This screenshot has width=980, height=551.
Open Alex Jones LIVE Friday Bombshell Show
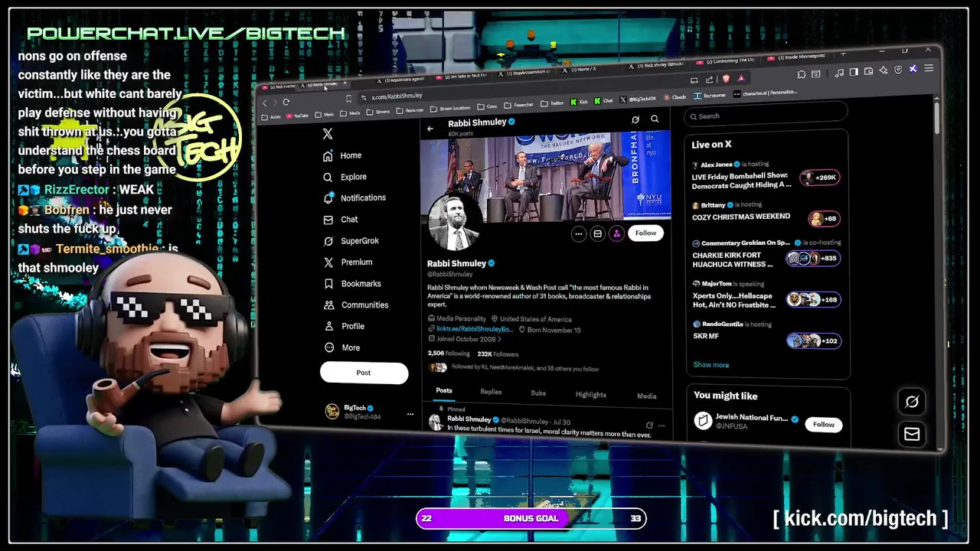pos(741,181)
